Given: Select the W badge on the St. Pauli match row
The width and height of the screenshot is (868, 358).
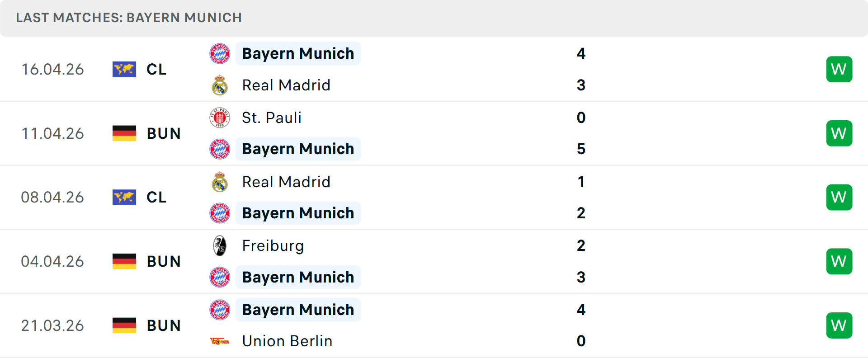Looking at the screenshot, I should click(839, 133).
